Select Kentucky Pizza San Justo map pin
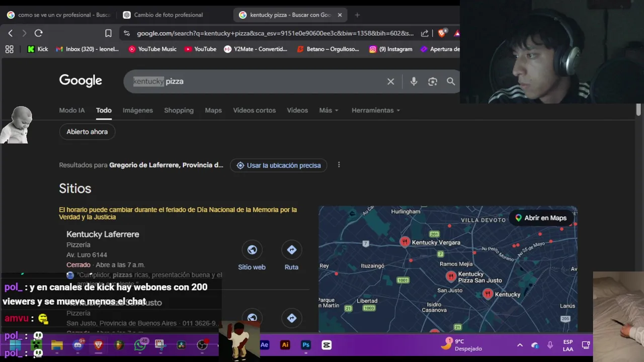 [x=451, y=276]
